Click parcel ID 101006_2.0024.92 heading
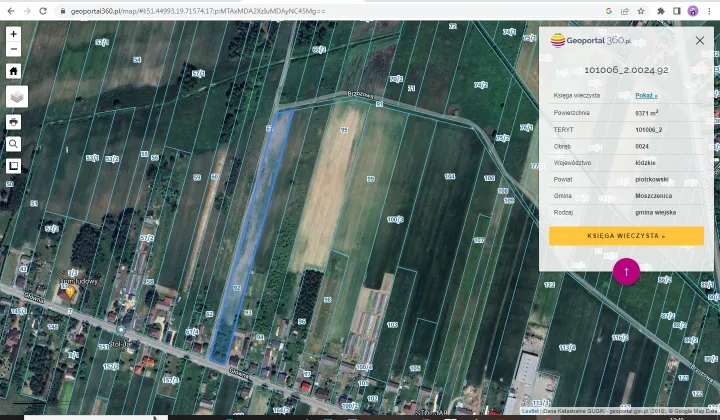720x420 pixels. [x=626, y=70]
